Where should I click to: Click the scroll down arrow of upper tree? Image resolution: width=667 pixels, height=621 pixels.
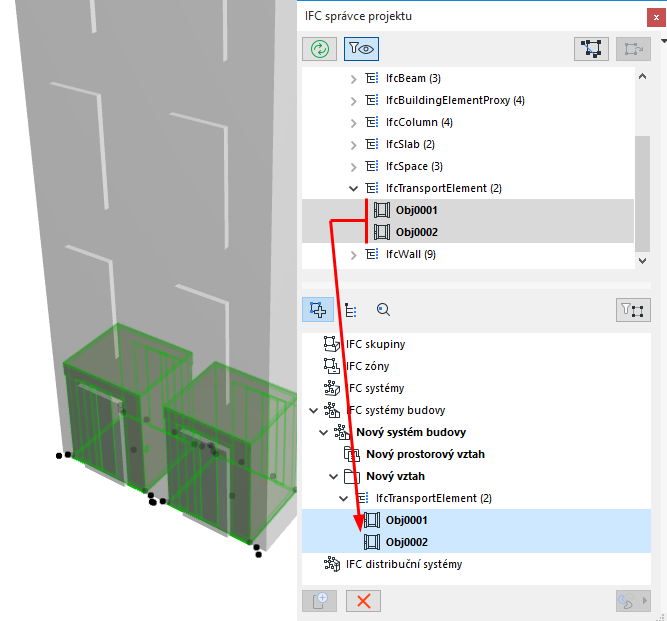(x=642, y=261)
